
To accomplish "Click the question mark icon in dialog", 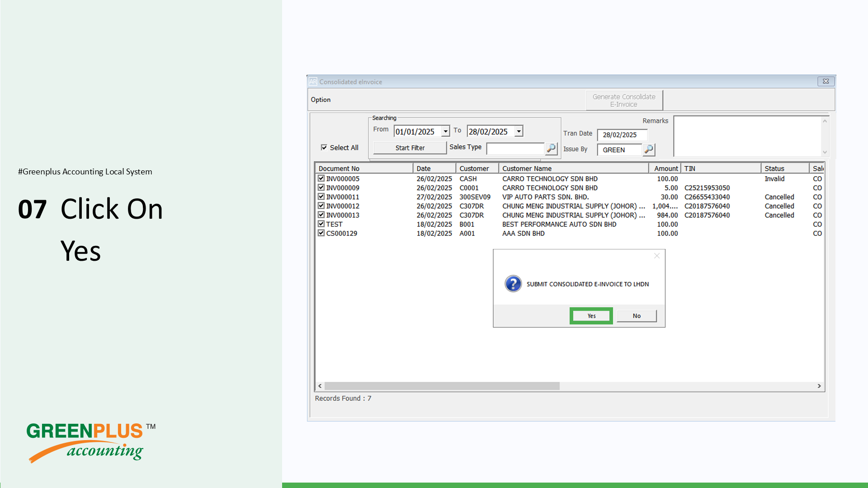I will point(513,284).
